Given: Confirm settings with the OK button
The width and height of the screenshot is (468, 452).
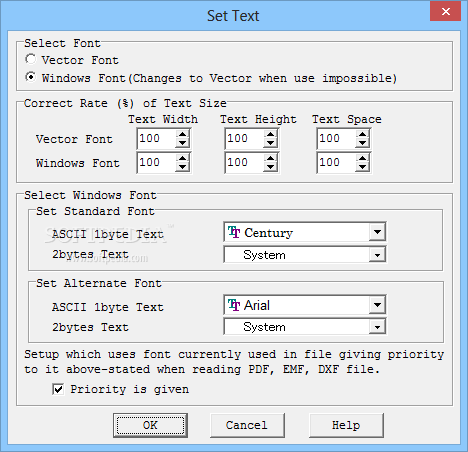Looking at the screenshot, I should pyautogui.click(x=150, y=425).
